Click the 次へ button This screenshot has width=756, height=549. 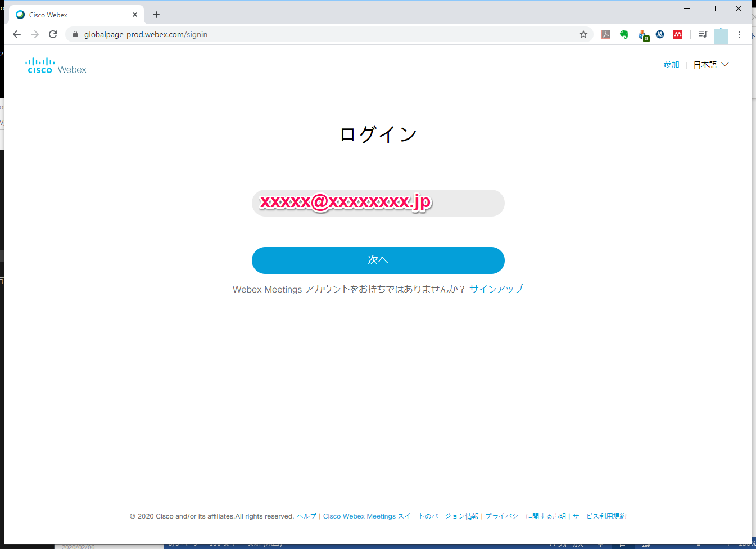tap(378, 260)
